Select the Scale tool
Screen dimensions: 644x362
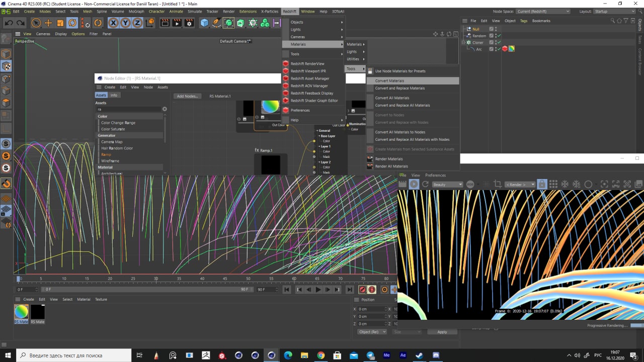coord(60,23)
